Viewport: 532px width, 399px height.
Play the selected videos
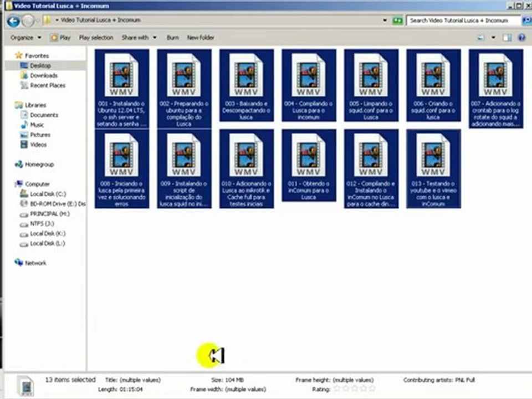[61, 37]
